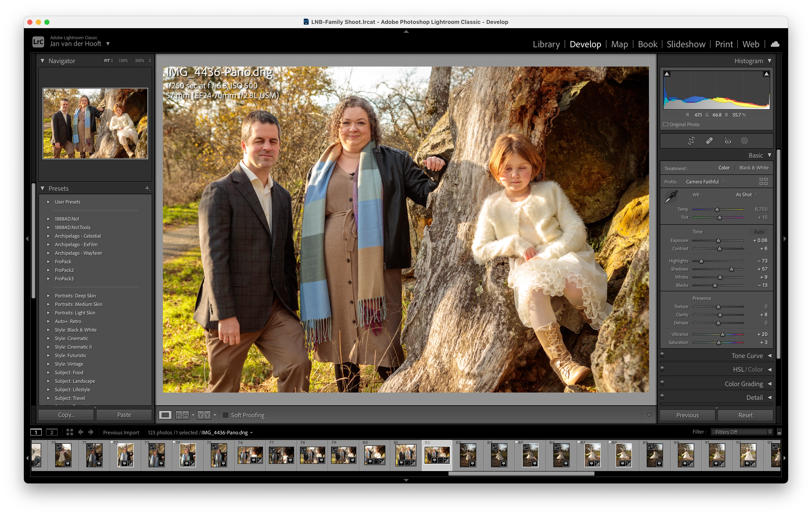The width and height of the screenshot is (812, 515).
Task: Open the WB As Shot dropdown
Action: (746, 195)
